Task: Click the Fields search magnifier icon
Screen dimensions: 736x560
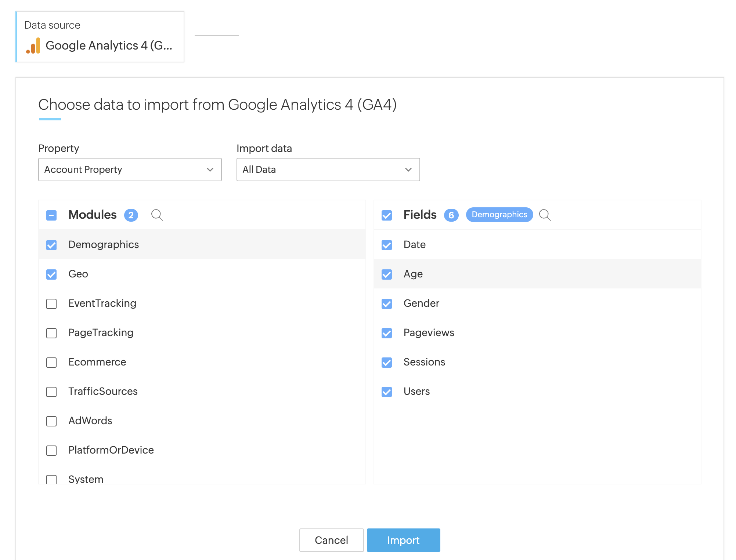Action: (545, 215)
